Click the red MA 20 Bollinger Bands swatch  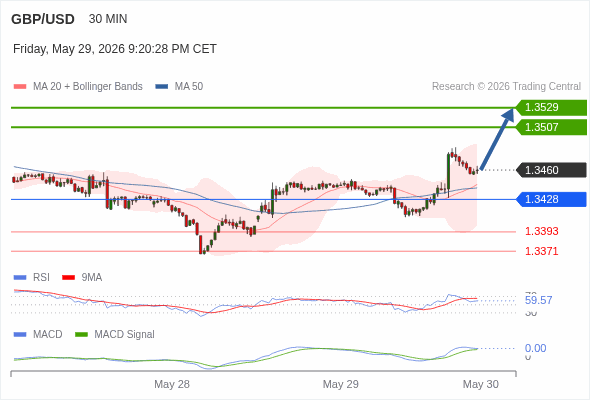click(20, 87)
